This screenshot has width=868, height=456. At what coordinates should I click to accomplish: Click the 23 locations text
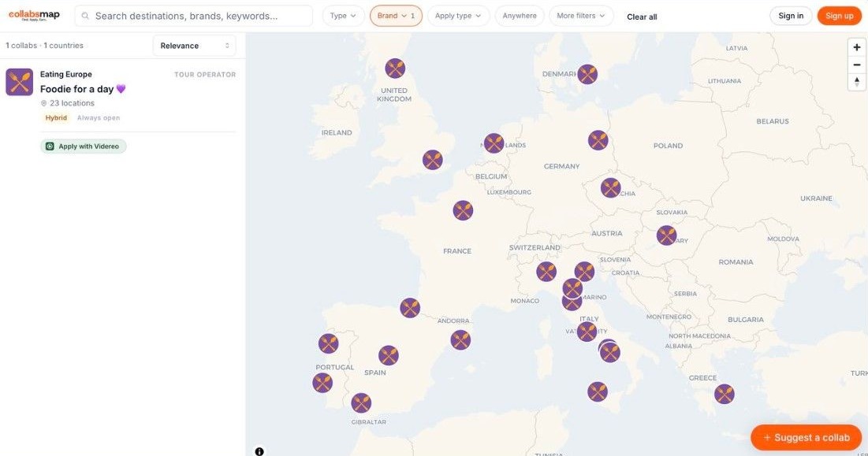tap(72, 103)
